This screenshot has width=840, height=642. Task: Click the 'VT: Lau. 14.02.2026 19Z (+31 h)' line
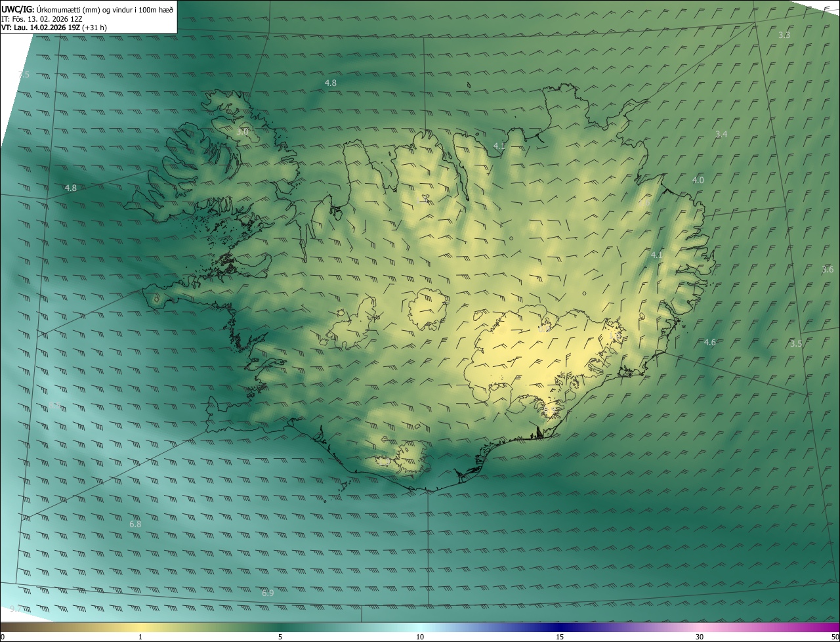(x=54, y=28)
